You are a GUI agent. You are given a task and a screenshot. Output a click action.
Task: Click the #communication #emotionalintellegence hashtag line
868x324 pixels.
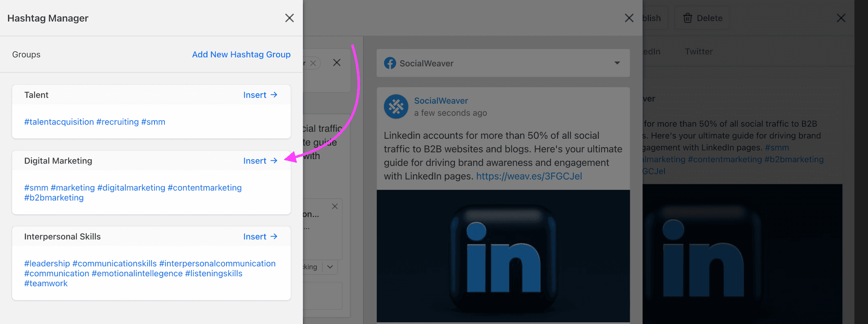click(x=133, y=274)
